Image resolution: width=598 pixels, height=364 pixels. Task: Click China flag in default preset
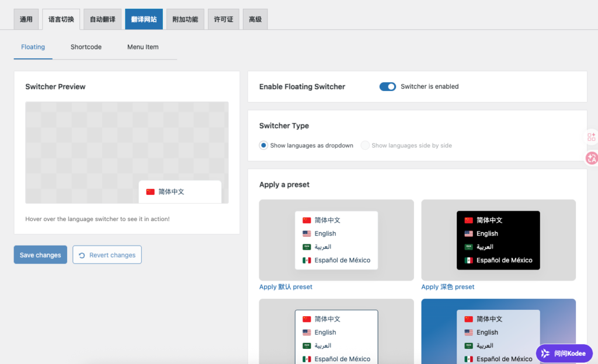(x=307, y=220)
